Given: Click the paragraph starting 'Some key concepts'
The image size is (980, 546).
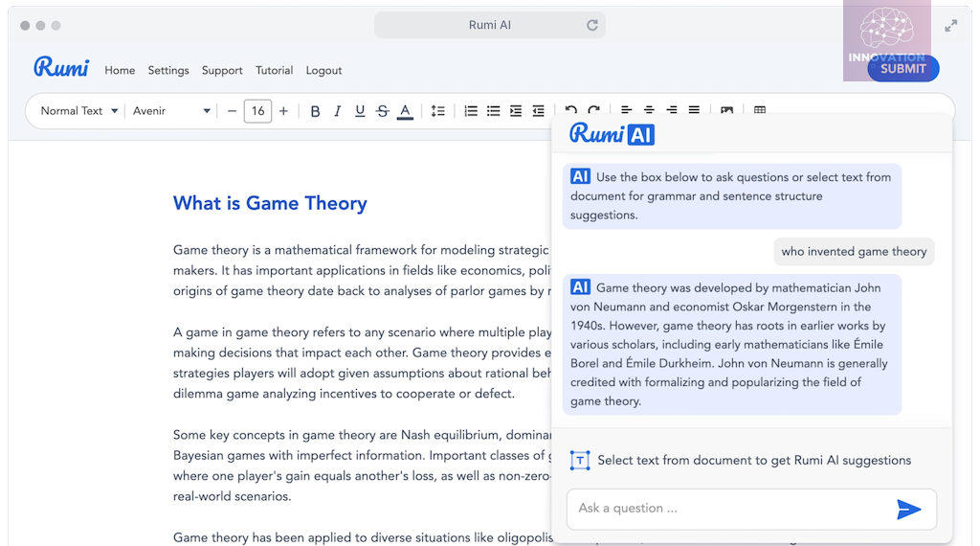Looking at the screenshot, I should point(363,466).
